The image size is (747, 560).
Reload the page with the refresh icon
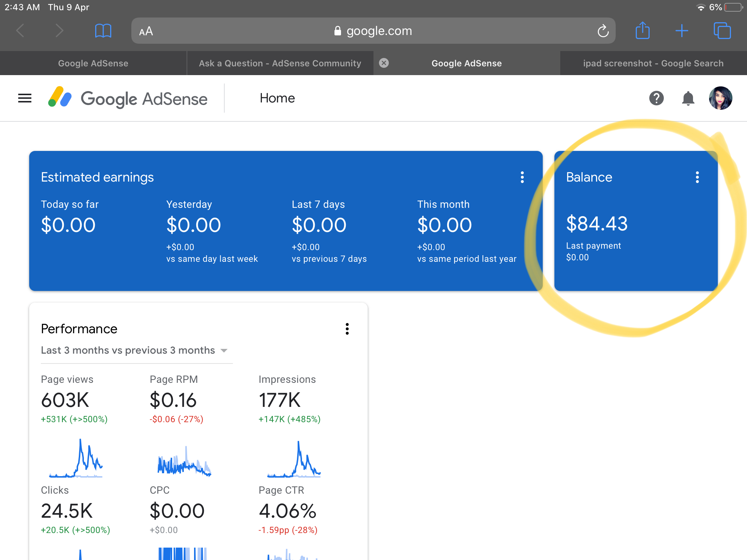pyautogui.click(x=603, y=31)
